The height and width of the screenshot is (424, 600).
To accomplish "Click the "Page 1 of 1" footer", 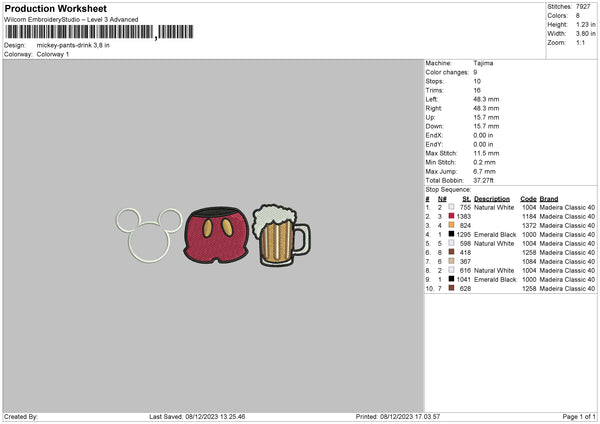I will click(579, 416).
